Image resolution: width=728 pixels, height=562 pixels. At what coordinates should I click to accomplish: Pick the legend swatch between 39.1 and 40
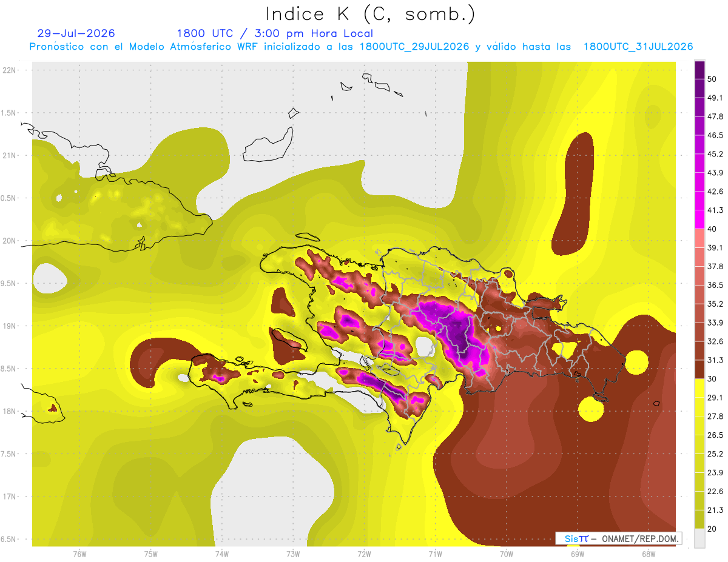[699, 238]
